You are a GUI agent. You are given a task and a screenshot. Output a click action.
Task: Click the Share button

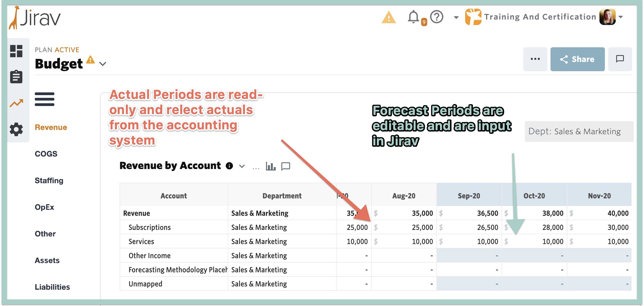(x=578, y=59)
